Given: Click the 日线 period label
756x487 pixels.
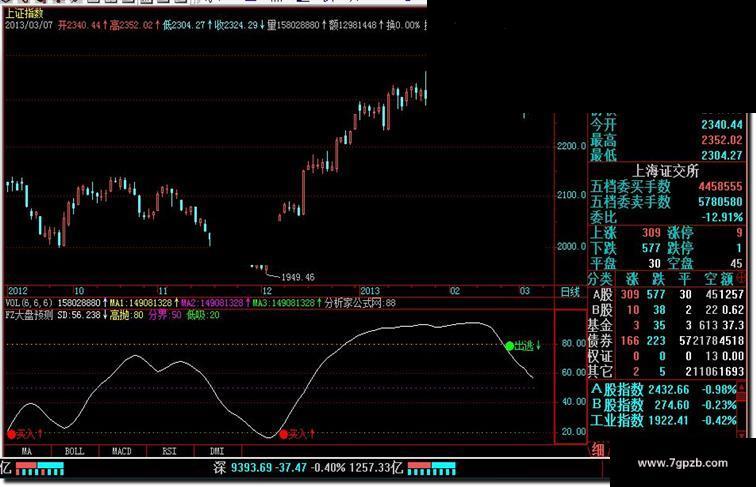Looking at the screenshot, I should click(x=570, y=291).
